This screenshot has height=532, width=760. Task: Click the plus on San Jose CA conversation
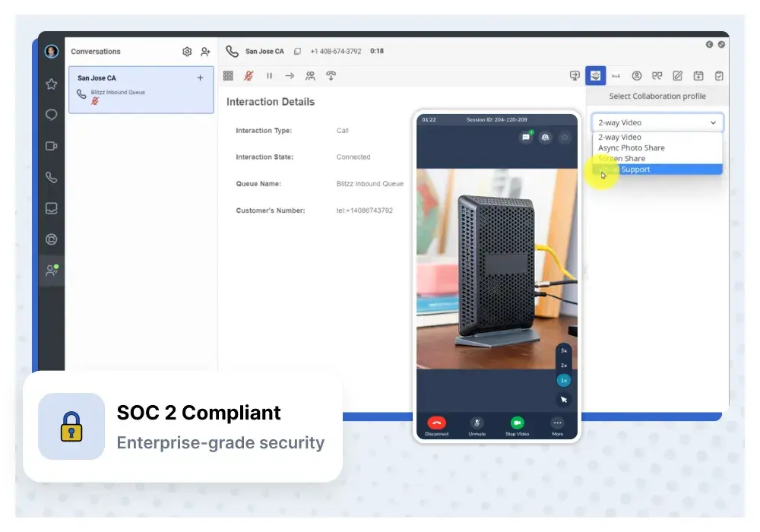(200, 78)
